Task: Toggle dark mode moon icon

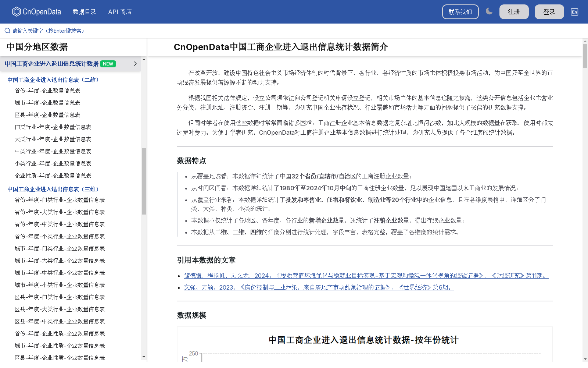Action: pos(489,11)
